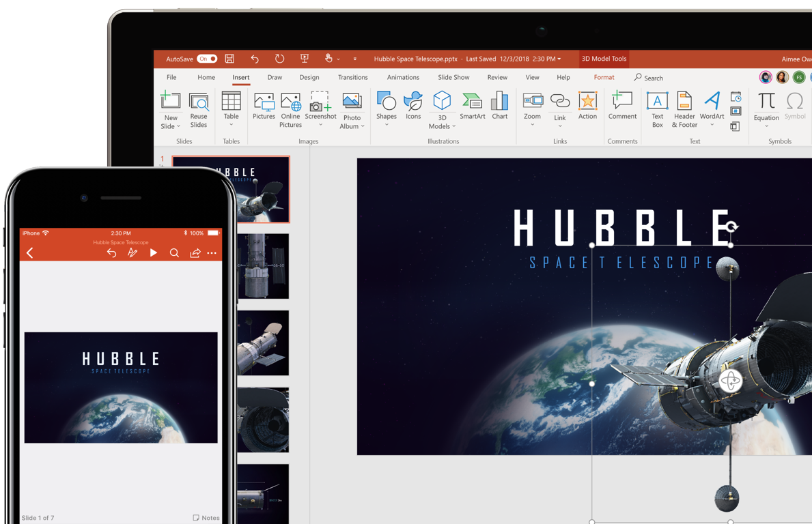
Task: Click Reuse Slides
Action: click(198, 110)
